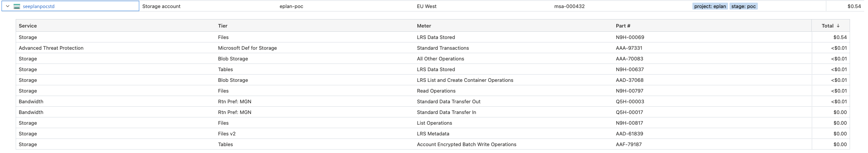This screenshot has height=153, width=868.
Task: Click the Total column header
Action: [827, 26]
